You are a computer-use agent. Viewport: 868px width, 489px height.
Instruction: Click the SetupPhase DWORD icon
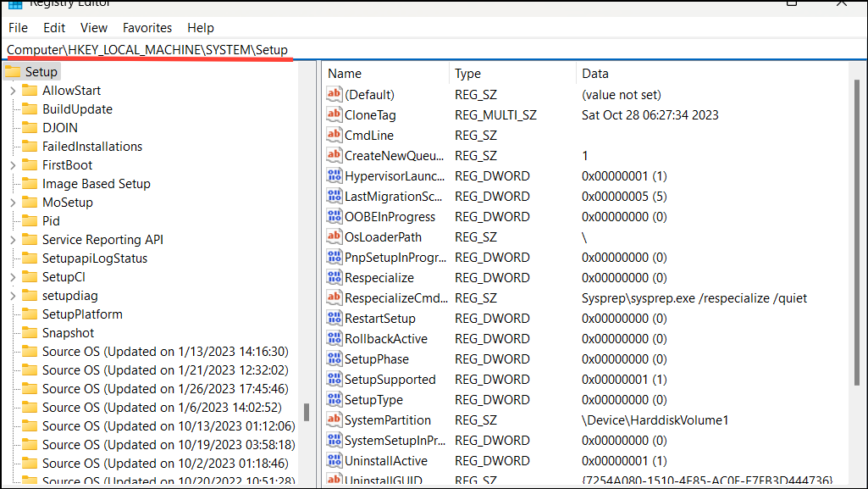pos(334,358)
